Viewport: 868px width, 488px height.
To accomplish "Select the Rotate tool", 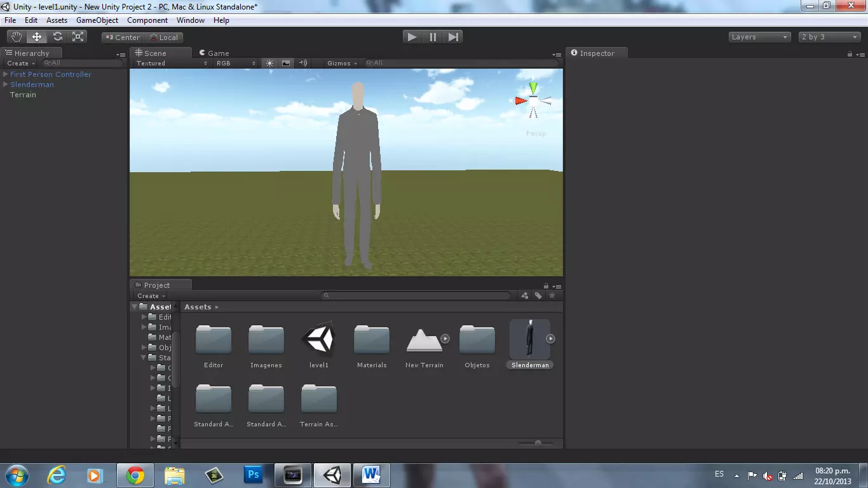I will [x=57, y=37].
